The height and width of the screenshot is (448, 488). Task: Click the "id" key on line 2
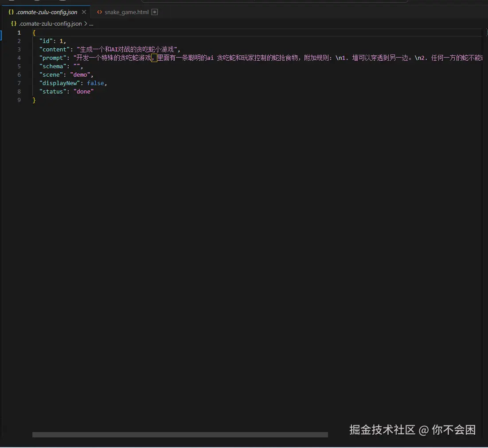46,41
